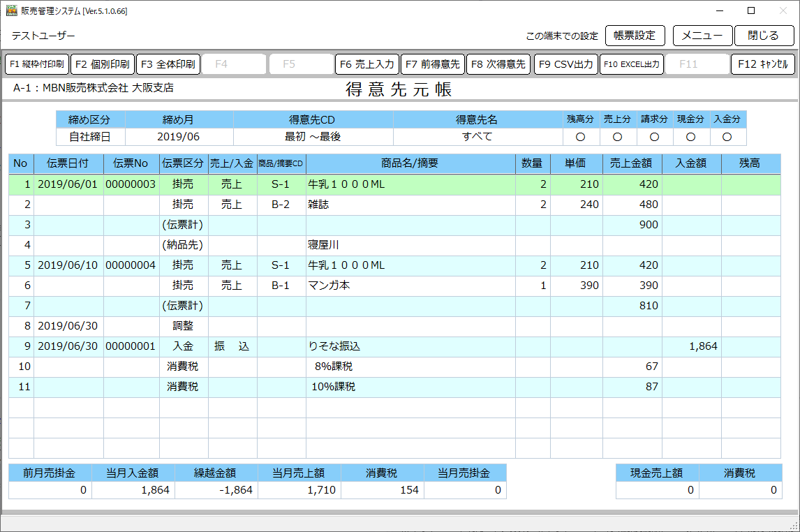The image size is (800, 532).
Task: Click the 伝票No column header
Action: pos(131,163)
